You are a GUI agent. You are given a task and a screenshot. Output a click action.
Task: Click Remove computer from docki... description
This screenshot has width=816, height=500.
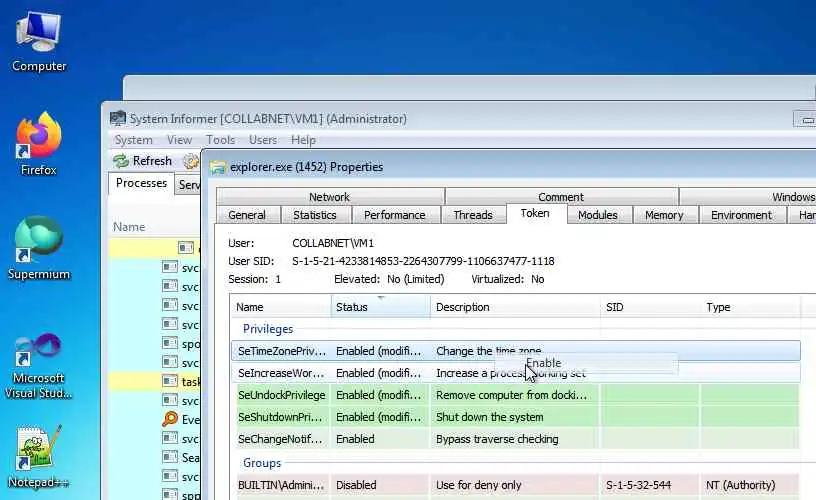[511, 395]
